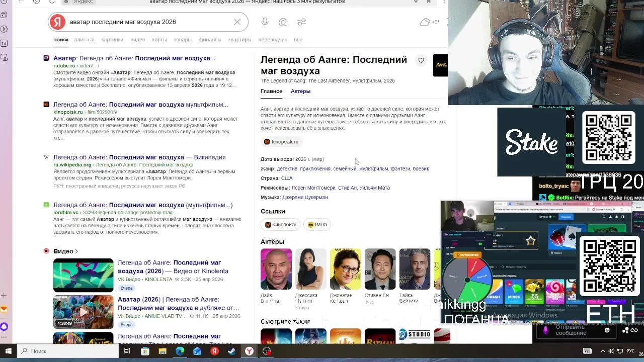Add sidebar item with plus icon

coord(4,295)
